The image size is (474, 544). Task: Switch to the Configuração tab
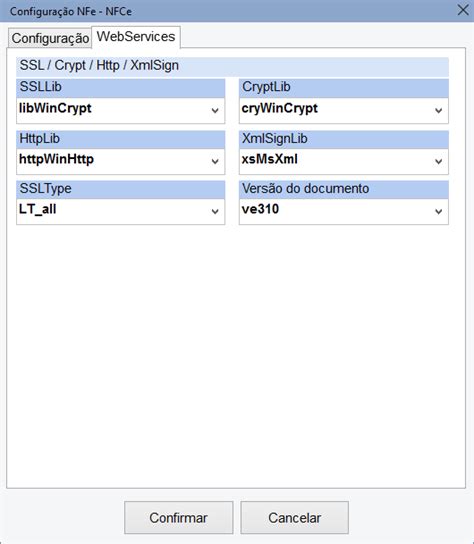tap(50, 38)
